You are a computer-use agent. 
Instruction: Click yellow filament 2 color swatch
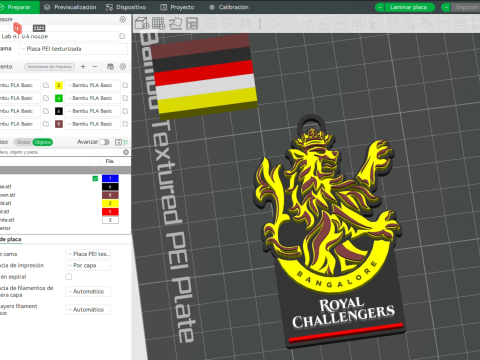click(59, 85)
